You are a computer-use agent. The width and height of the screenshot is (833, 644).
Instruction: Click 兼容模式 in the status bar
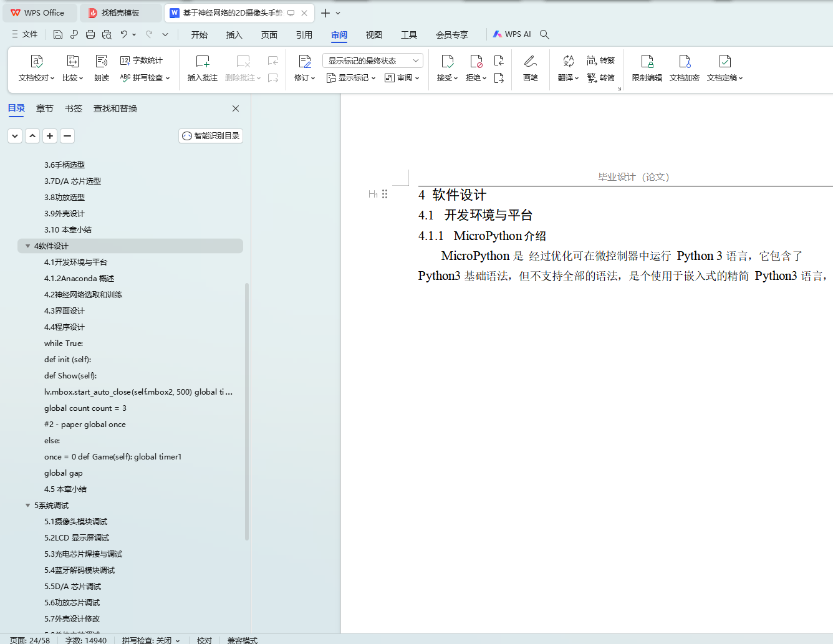[243, 640]
